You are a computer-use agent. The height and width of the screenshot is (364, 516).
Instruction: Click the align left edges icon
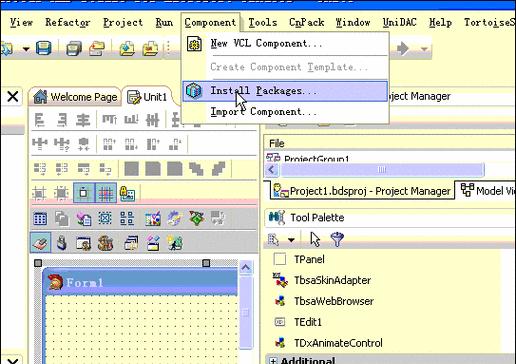(x=40, y=120)
